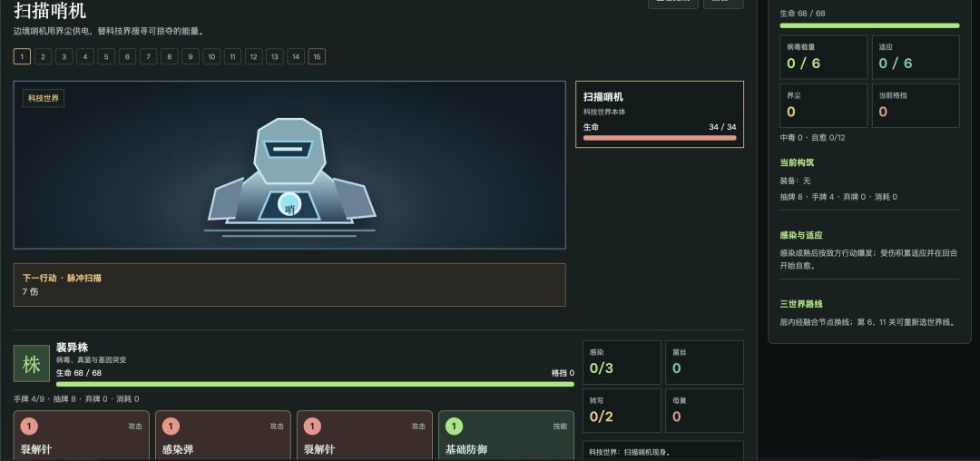Play the 基础防御 skill card
Image resolution: width=980 pixels, height=461 pixels.
[506, 436]
